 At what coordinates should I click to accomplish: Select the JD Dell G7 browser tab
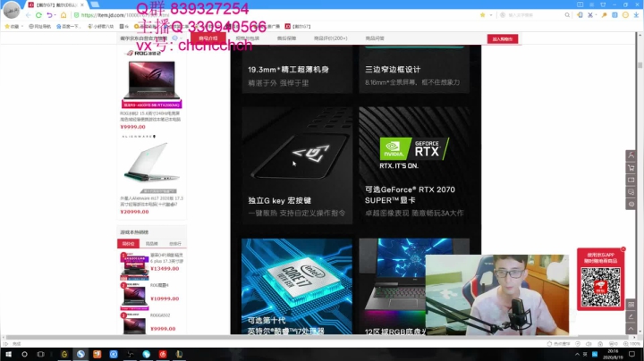(x=55, y=5)
